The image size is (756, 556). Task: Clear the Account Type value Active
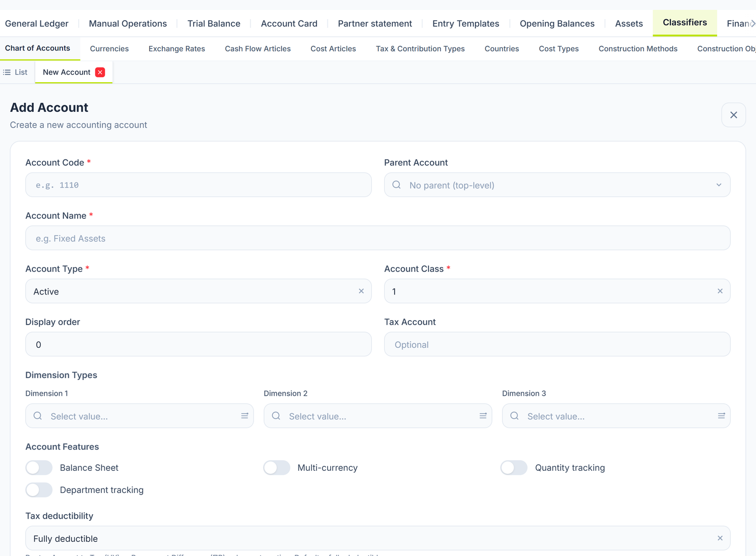coord(361,291)
